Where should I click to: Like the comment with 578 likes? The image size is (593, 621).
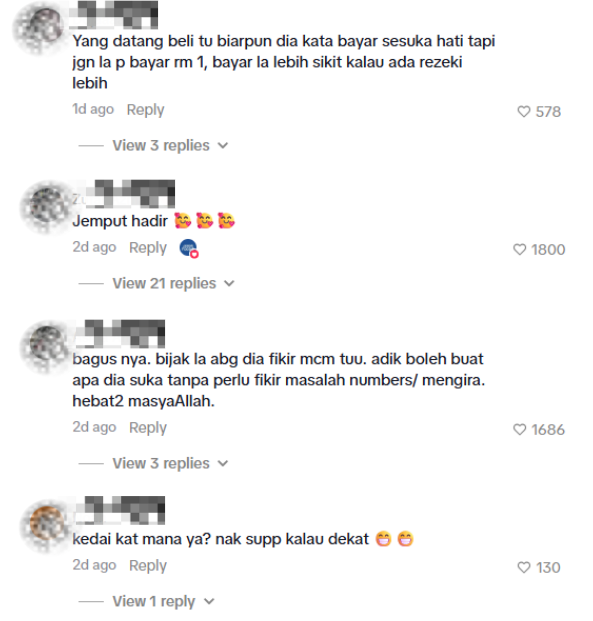point(524,112)
